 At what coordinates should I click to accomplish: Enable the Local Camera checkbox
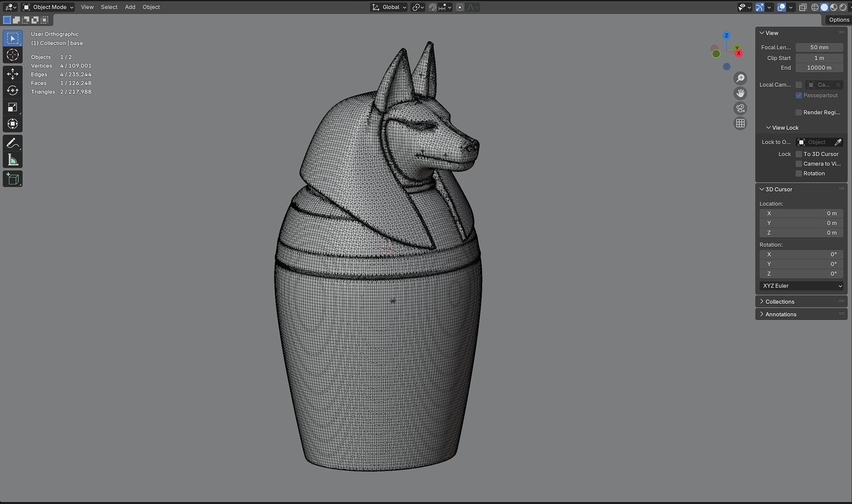pos(799,85)
